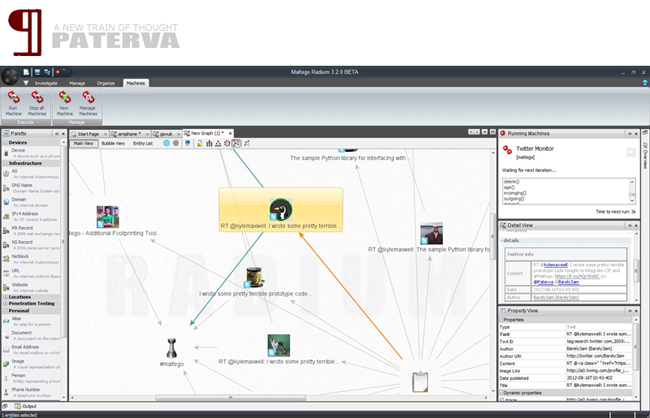
Task: Close the Running Machines panel
Action: click(x=636, y=134)
